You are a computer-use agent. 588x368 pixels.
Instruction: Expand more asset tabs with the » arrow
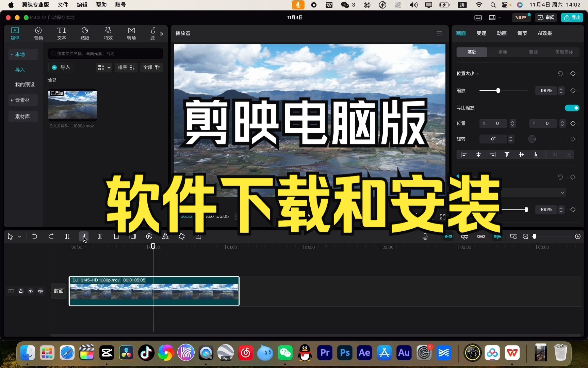(162, 34)
